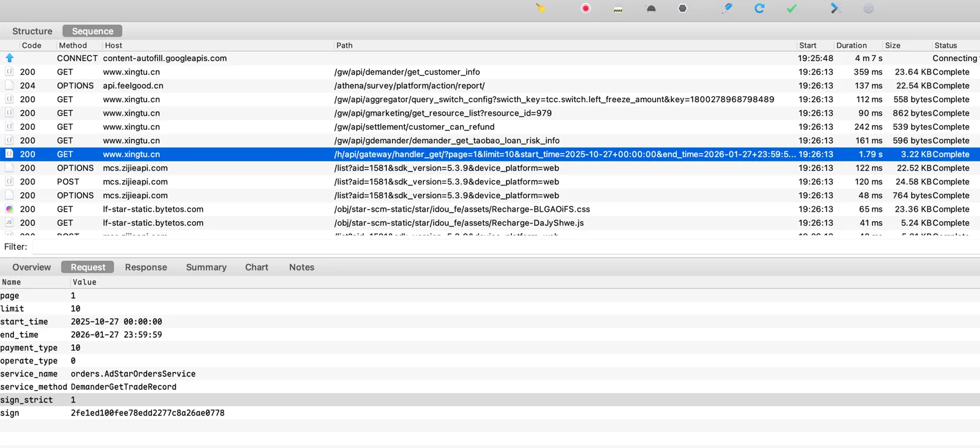Open the Response tab

[146, 267]
